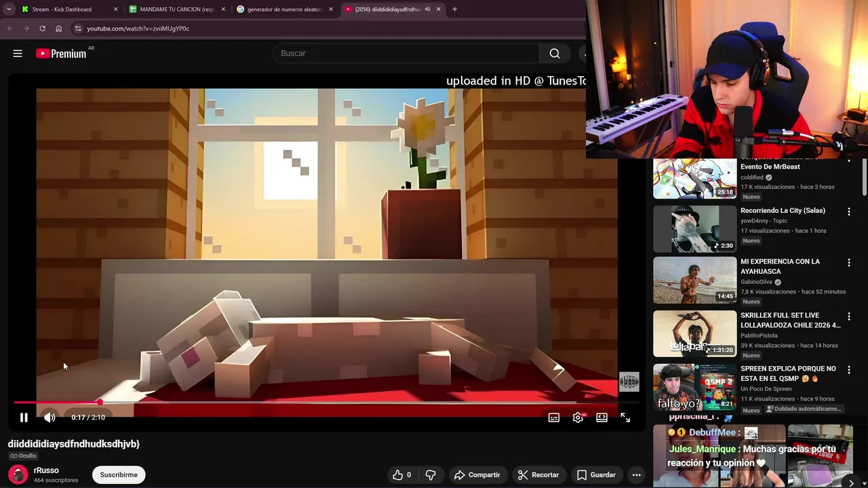Open SPREEN EXPLICA PORQUE video title

click(x=788, y=374)
